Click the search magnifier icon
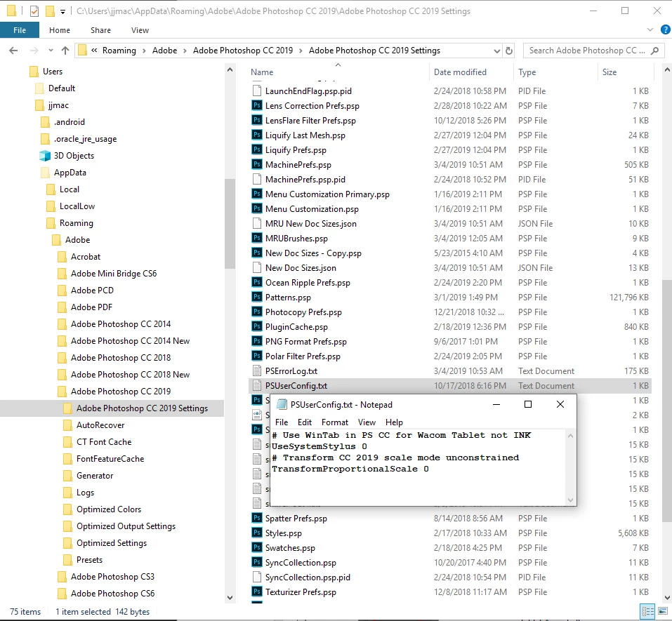Viewport: 672px width, 621px height. (x=654, y=51)
